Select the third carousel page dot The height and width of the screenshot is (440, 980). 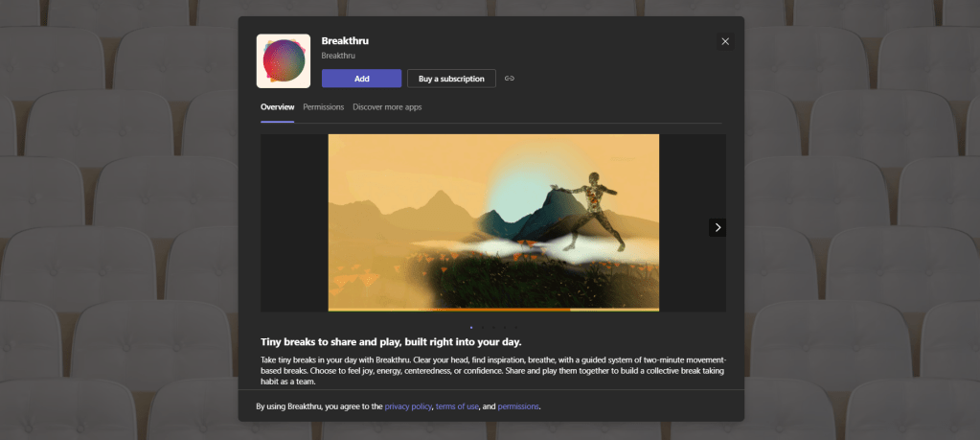493,327
